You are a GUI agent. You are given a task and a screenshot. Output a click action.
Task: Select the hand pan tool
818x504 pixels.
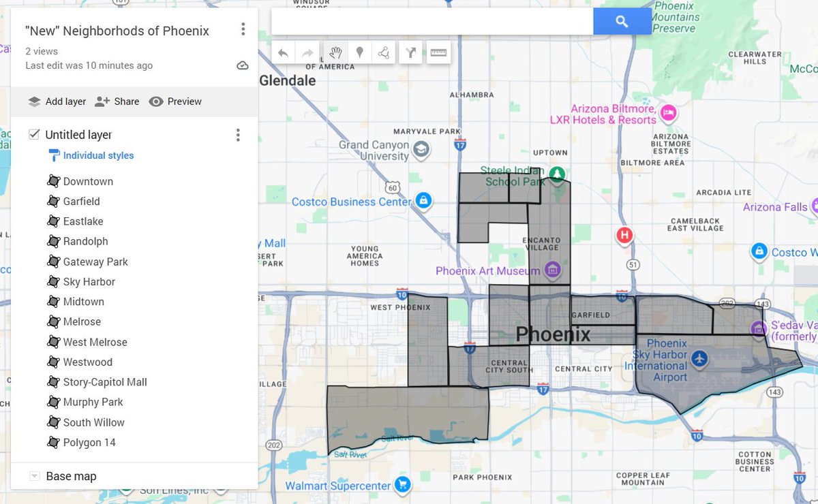(335, 53)
